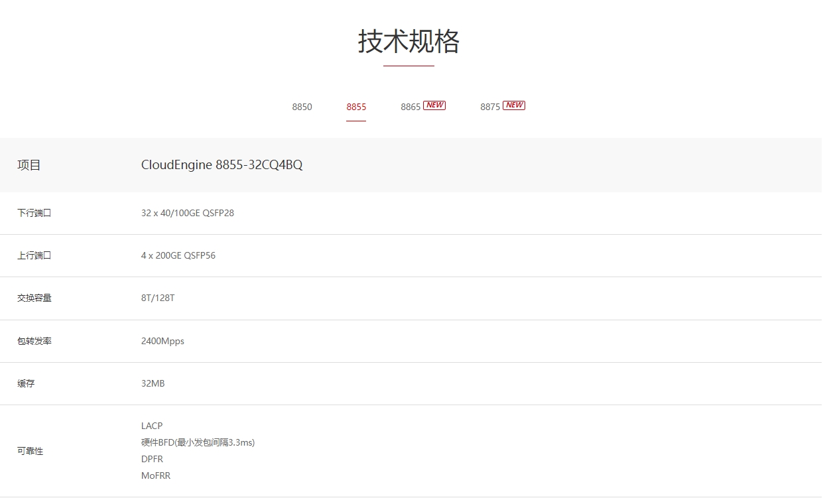Click the NEW badge beside 8865

(x=434, y=105)
